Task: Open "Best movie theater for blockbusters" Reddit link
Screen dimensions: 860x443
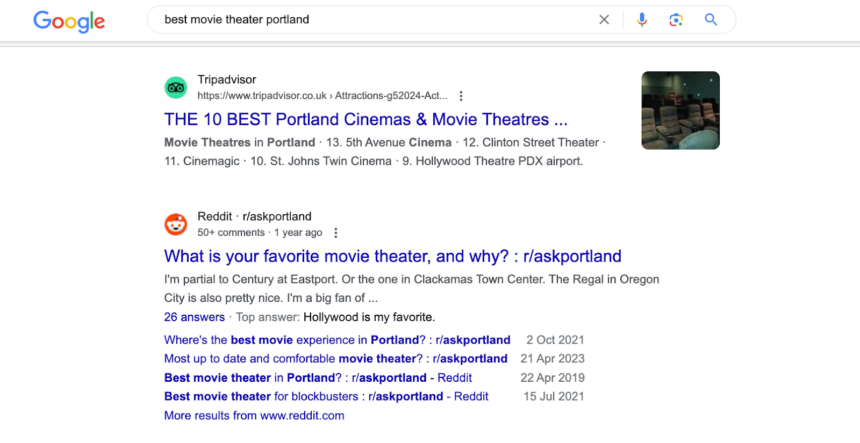Action: 326,396
